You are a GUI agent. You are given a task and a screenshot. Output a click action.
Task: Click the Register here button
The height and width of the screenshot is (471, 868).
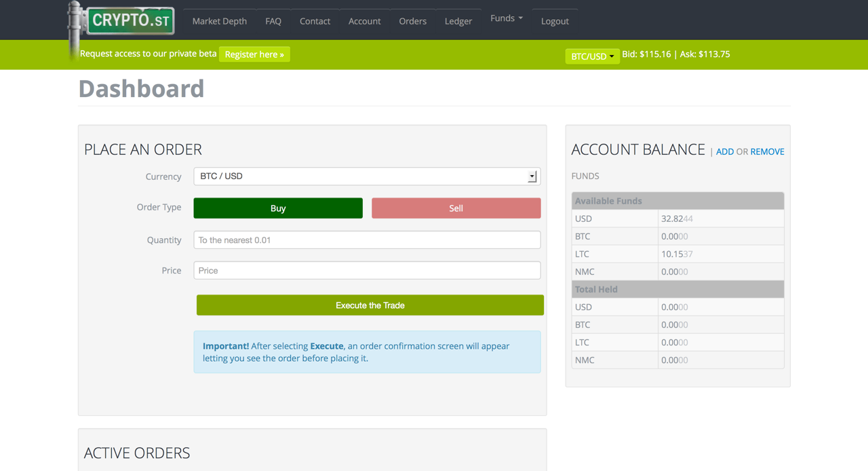point(254,54)
